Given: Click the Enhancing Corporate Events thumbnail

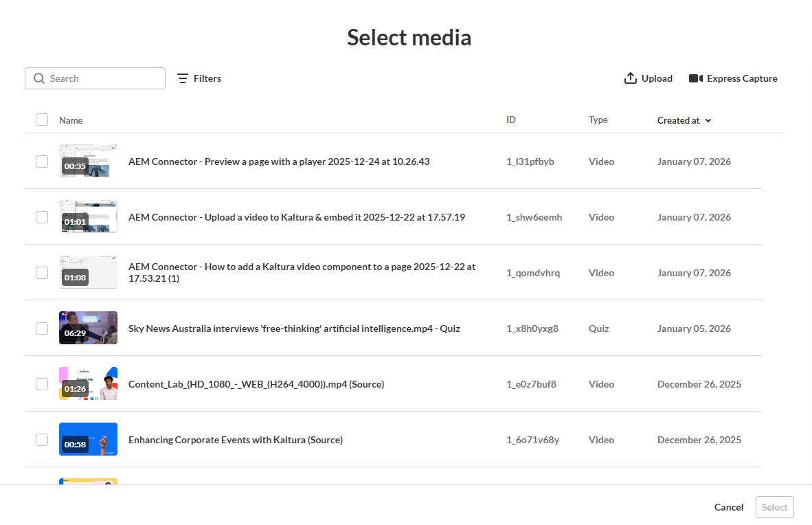Looking at the screenshot, I should click(x=88, y=440).
